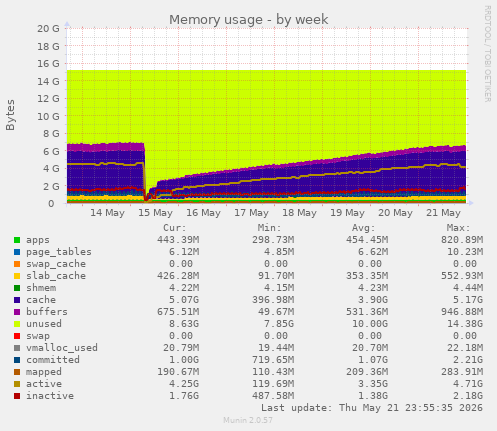497x431 pixels.
Task: Click the '15 May' x-axis label
Action: pos(155,213)
